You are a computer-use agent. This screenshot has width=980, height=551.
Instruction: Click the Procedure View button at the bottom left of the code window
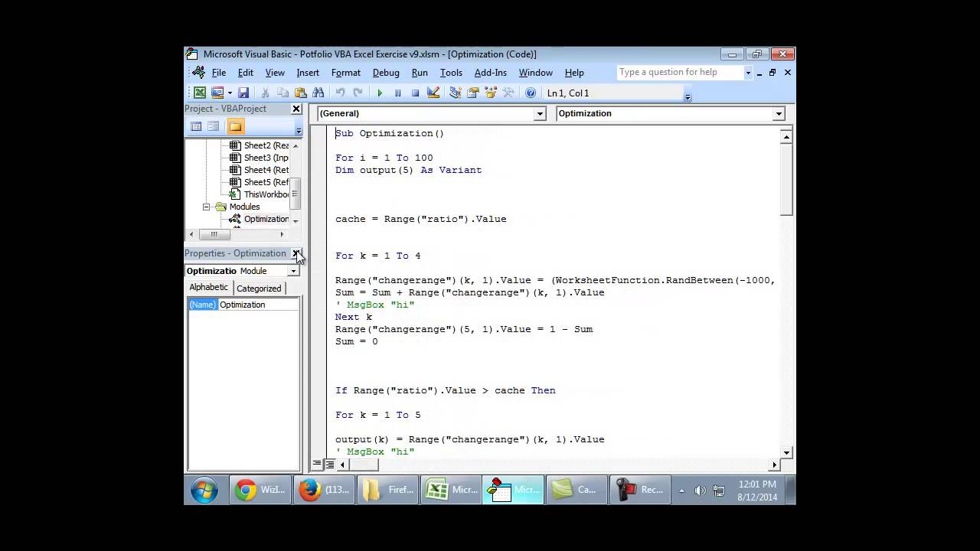[x=317, y=465]
